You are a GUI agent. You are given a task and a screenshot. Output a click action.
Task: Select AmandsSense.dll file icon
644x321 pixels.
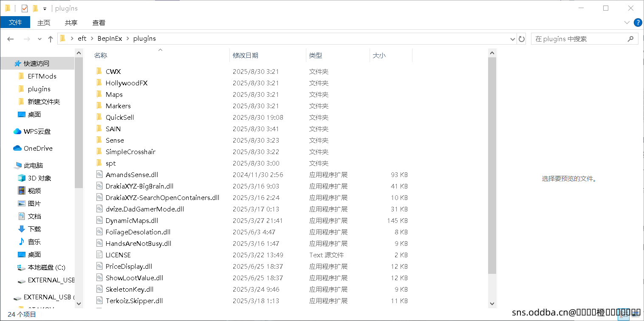coord(99,174)
